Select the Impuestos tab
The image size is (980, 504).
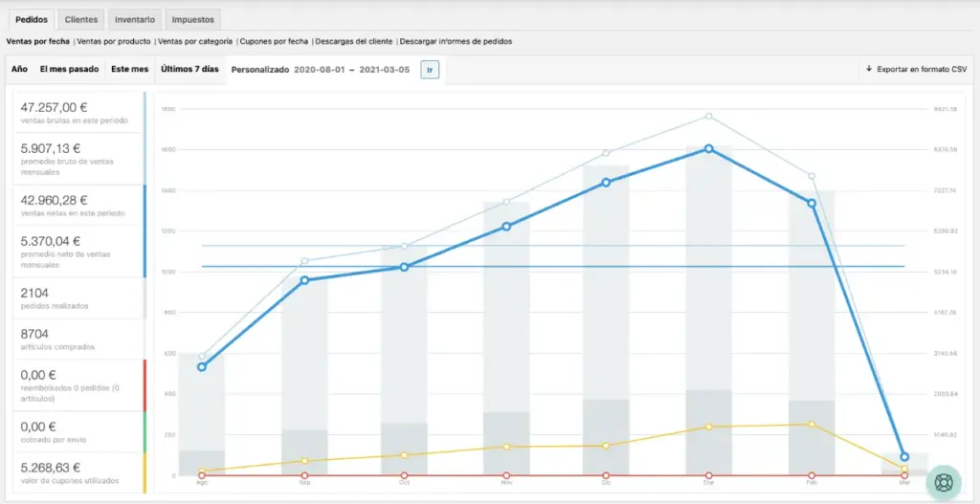tap(192, 19)
